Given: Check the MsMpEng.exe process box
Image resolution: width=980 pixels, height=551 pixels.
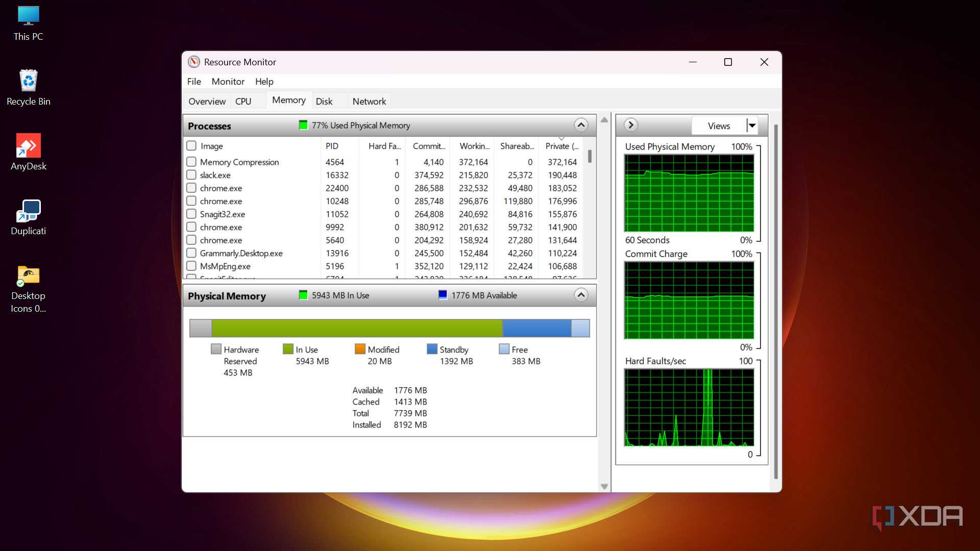Looking at the screenshot, I should point(191,266).
